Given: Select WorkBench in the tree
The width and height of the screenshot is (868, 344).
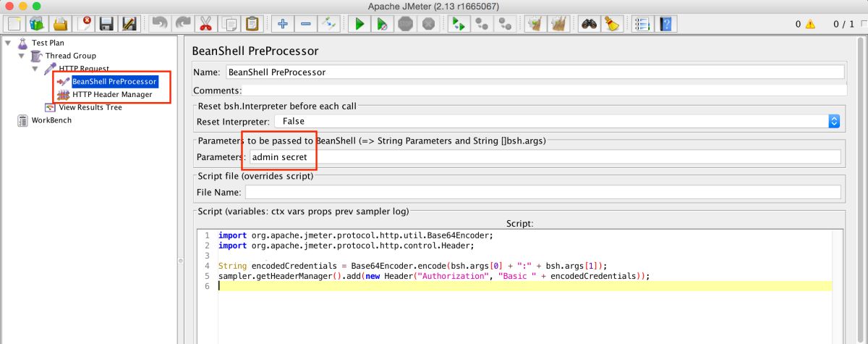Looking at the screenshot, I should (x=51, y=121).
